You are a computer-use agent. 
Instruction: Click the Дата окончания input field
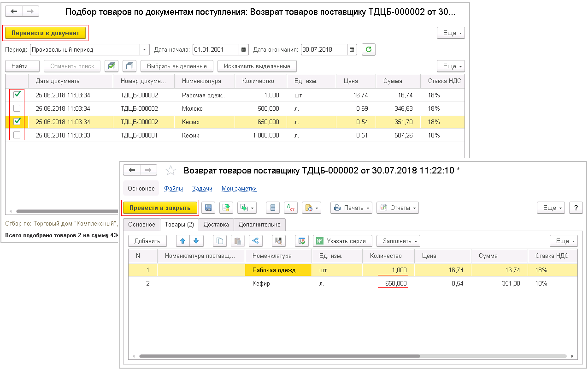[x=324, y=50]
